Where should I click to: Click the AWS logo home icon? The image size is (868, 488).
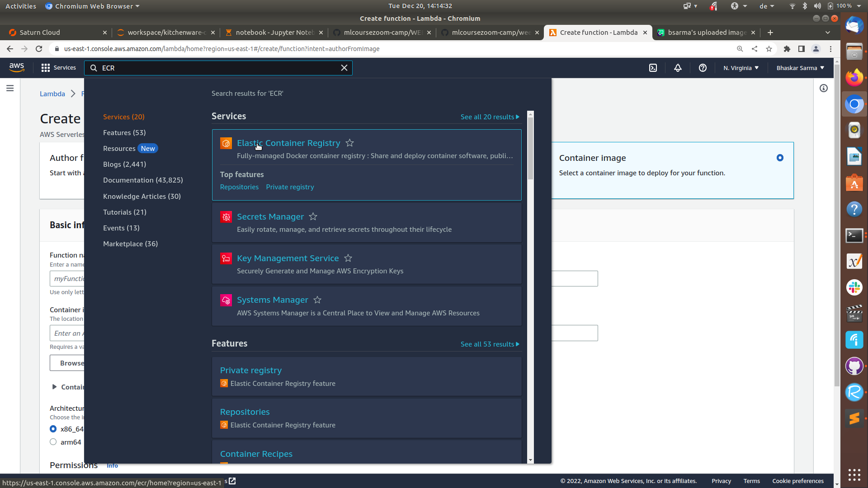[17, 67]
